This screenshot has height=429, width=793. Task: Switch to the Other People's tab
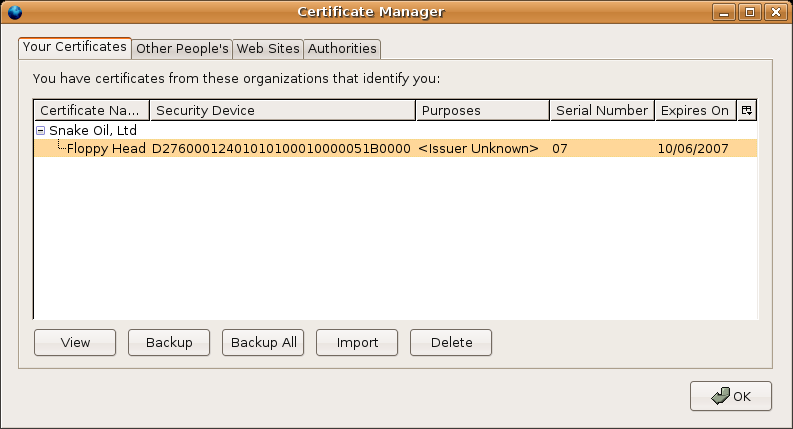pyautogui.click(x=182, y=48)
